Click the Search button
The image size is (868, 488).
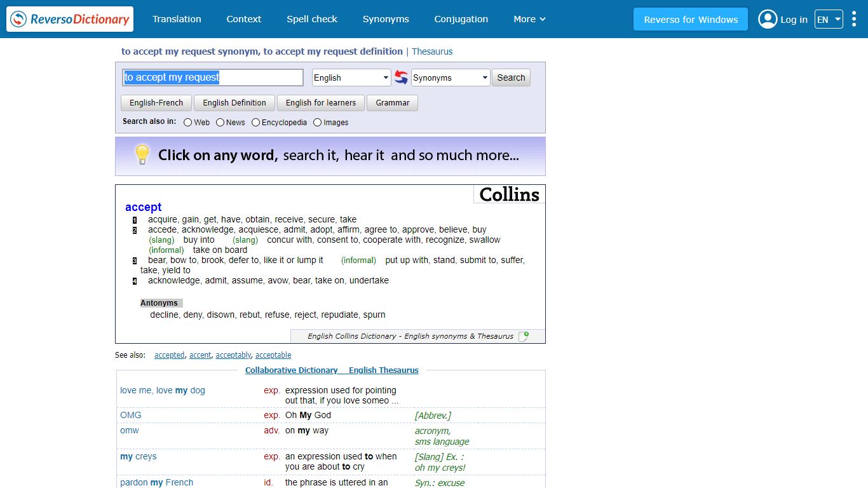pyautogui.click(x=511, y=78)
